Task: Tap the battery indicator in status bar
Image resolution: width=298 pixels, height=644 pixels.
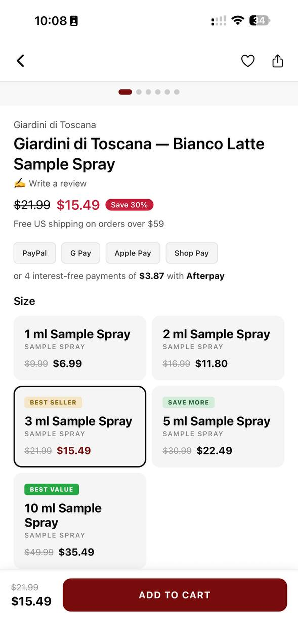Action: [x=260, y=20]
